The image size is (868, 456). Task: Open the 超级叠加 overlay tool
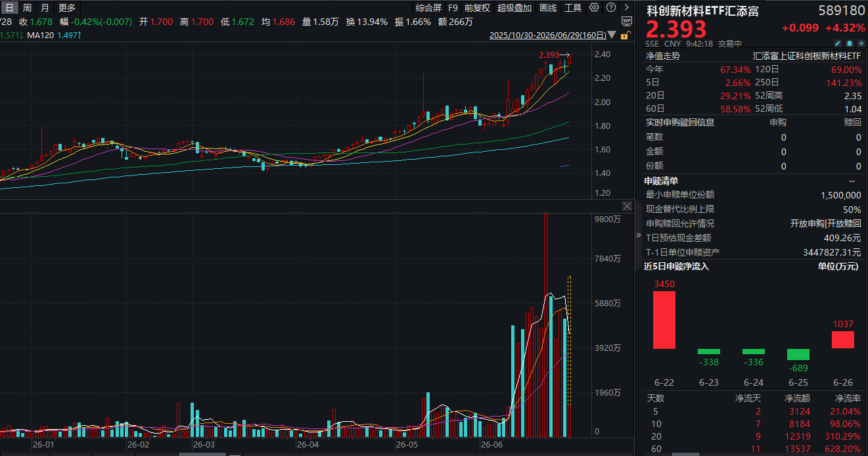(x=514, y=8)
